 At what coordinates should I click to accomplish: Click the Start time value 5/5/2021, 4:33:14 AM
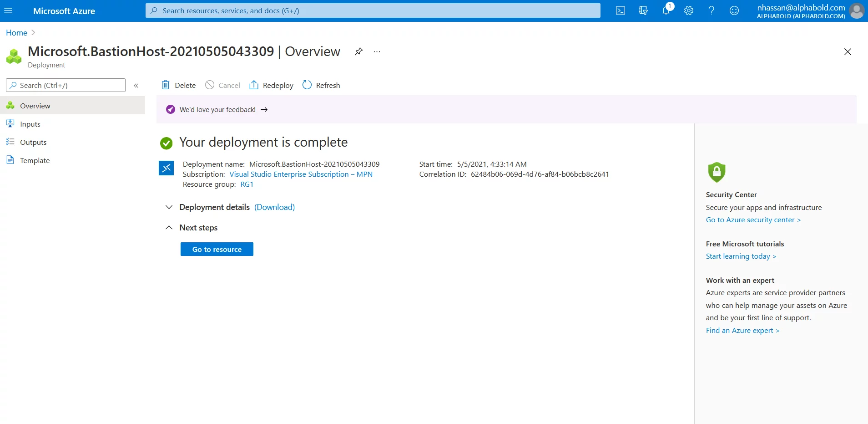click(x=492, y=164)
